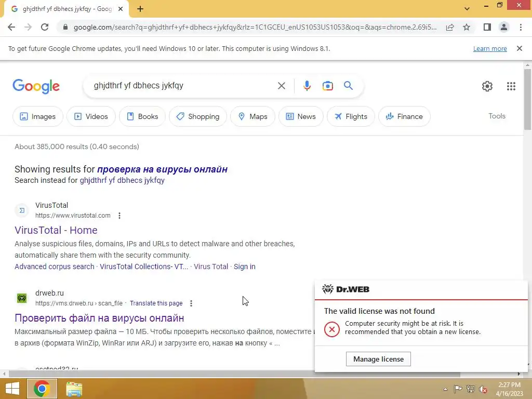Screen dimensions: 532x399
Task: Share this page icon in address bar
Action: (450, 27)
